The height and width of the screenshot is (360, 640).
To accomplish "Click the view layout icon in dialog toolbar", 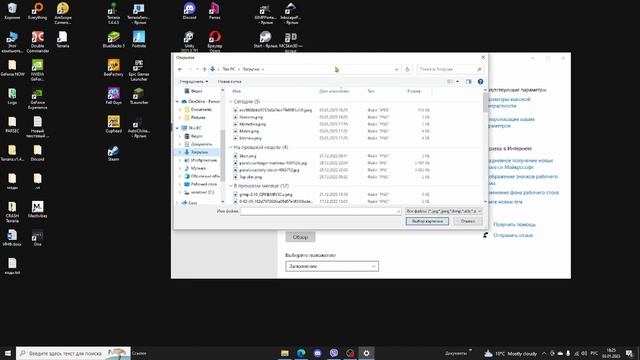I will [x=450, y=82].
